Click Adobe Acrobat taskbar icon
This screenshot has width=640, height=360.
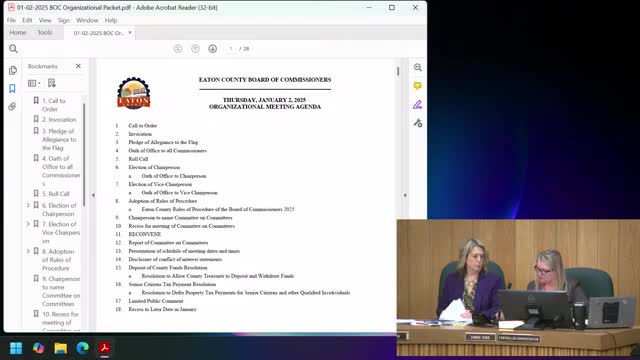tap(104, 348)
